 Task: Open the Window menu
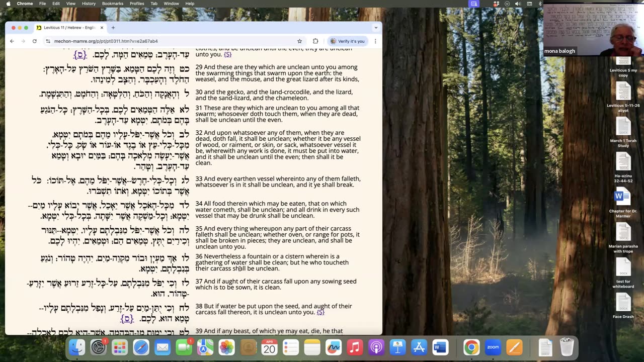(x=171, y=4)
